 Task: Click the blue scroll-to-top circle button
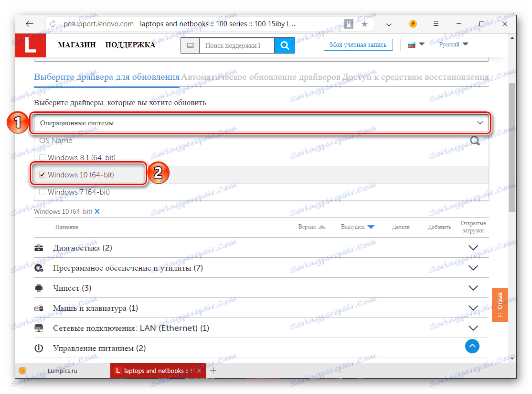pyautogui.click(x=472, y=346)
